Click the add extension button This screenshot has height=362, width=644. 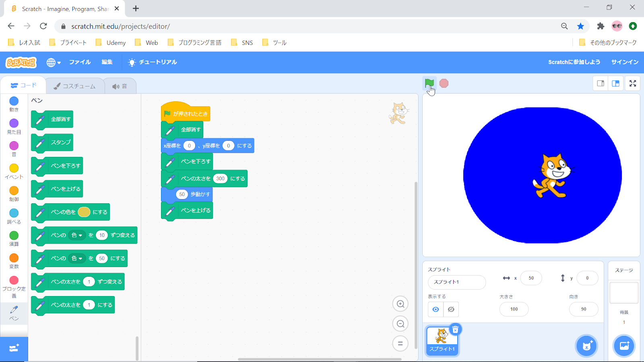pos(14,348)
